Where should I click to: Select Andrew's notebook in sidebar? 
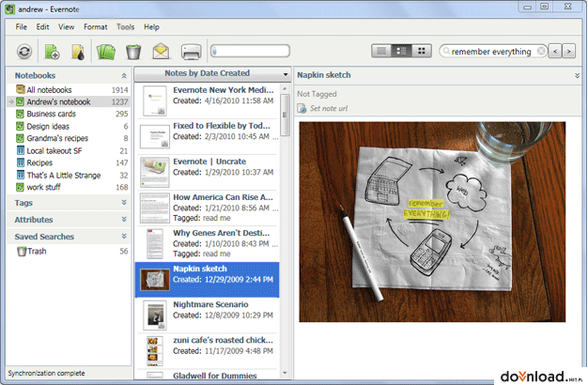point(69,101)
